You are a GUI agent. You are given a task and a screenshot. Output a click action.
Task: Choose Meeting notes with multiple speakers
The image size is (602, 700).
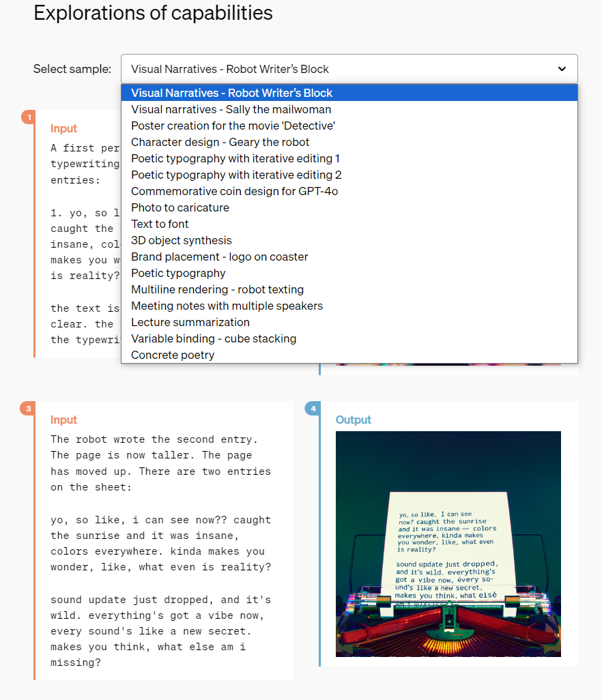pyautogui.click(x=349, y=306)
